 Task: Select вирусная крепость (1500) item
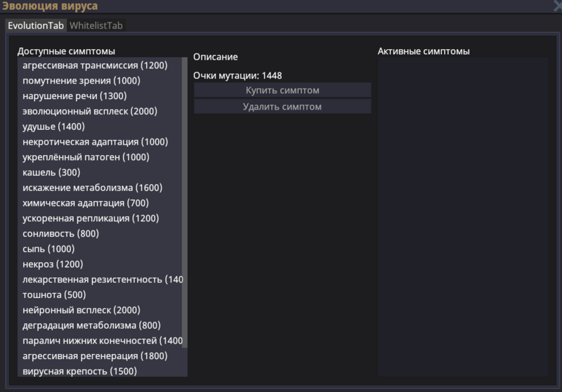pyautogui.click(x=79, y=371)
